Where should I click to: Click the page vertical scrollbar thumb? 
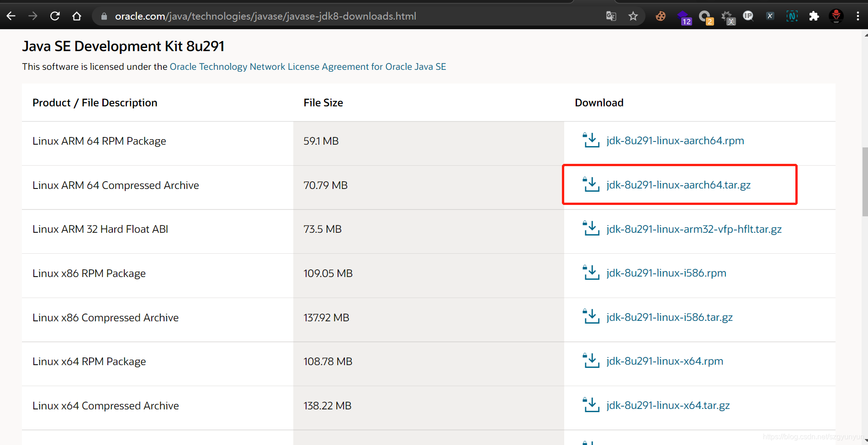pyautogui.click(x=864, y=182)
